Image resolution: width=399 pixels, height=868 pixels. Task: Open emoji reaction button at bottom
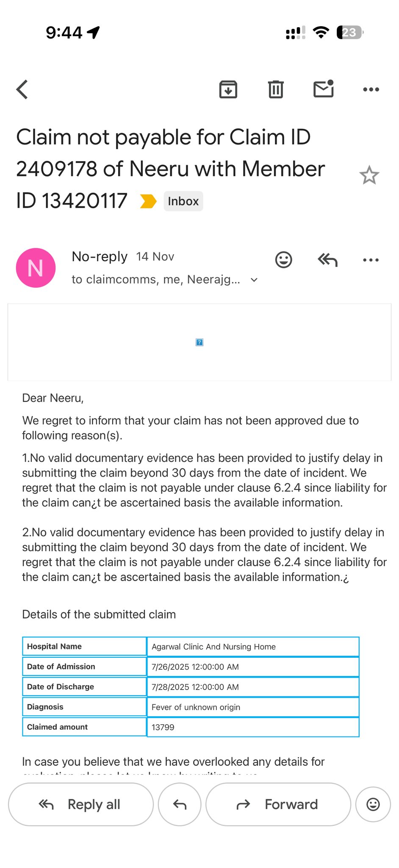click(x=373, y=804)
